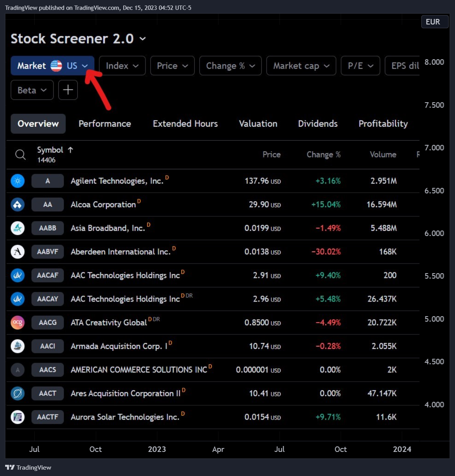Click ticker button AABVF

[x=48, y=252]
